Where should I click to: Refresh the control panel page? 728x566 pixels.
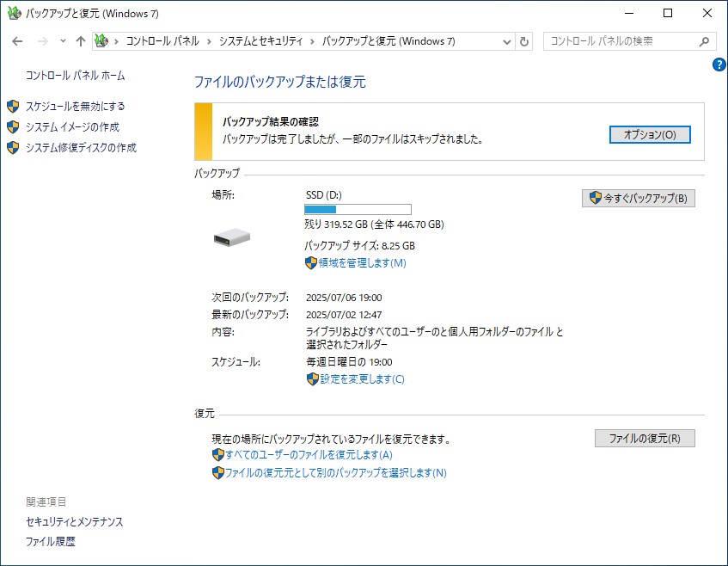point(523,42)
